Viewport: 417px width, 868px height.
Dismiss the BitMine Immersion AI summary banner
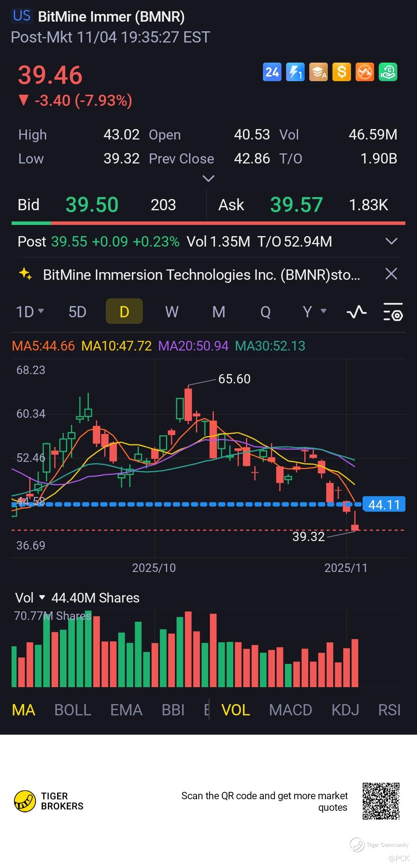coord(391,274)
